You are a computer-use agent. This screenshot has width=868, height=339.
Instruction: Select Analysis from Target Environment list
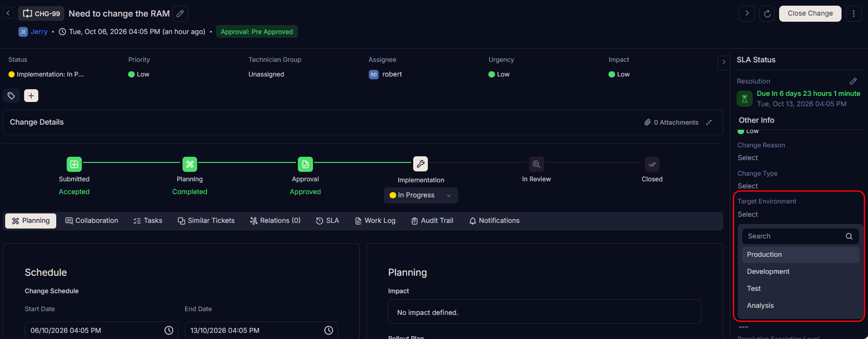800,305
